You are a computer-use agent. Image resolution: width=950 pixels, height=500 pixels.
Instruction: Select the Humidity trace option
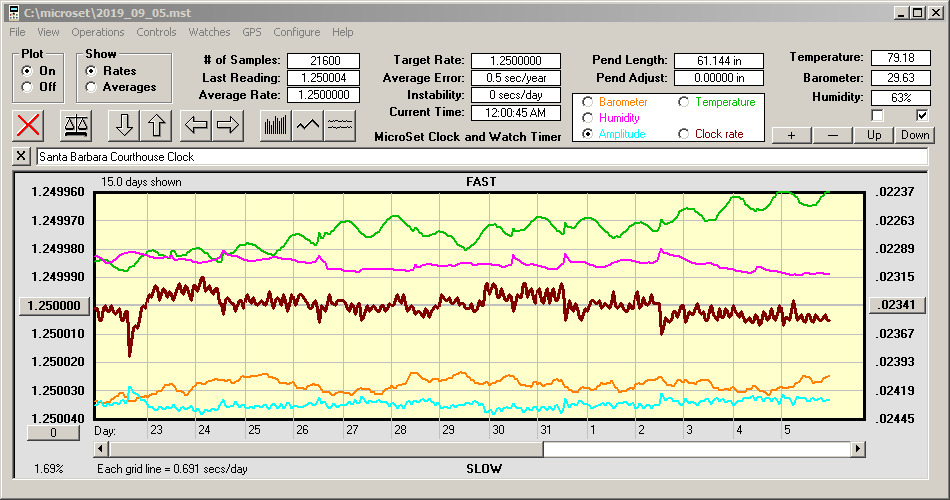coord(587,118)
